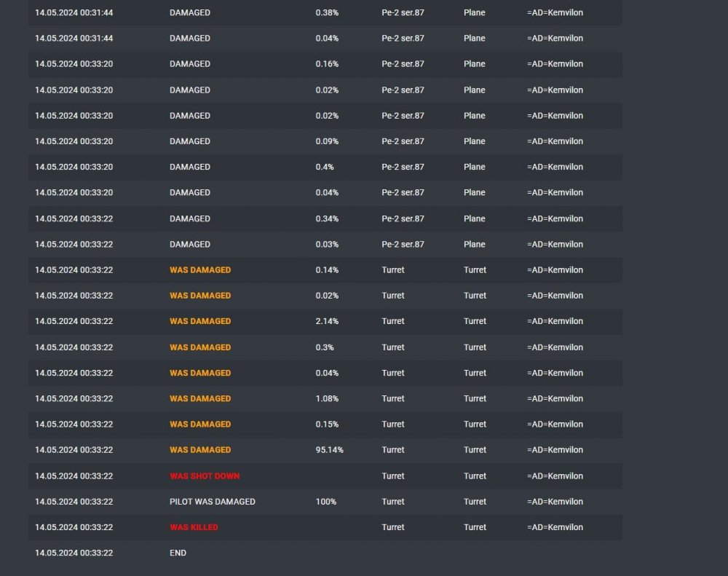This screenshot has width=728, height=576.
Task: Click the timestamp in the PILOT WAS DAMAGED row
Action: [x=74, y=502]
